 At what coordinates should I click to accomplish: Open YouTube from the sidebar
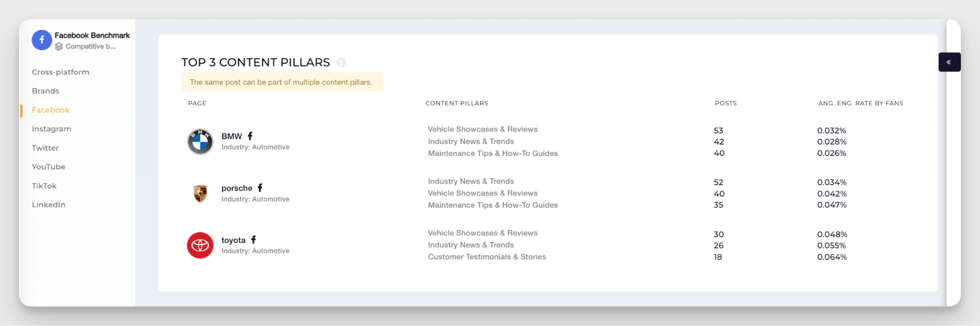(49, 167)
